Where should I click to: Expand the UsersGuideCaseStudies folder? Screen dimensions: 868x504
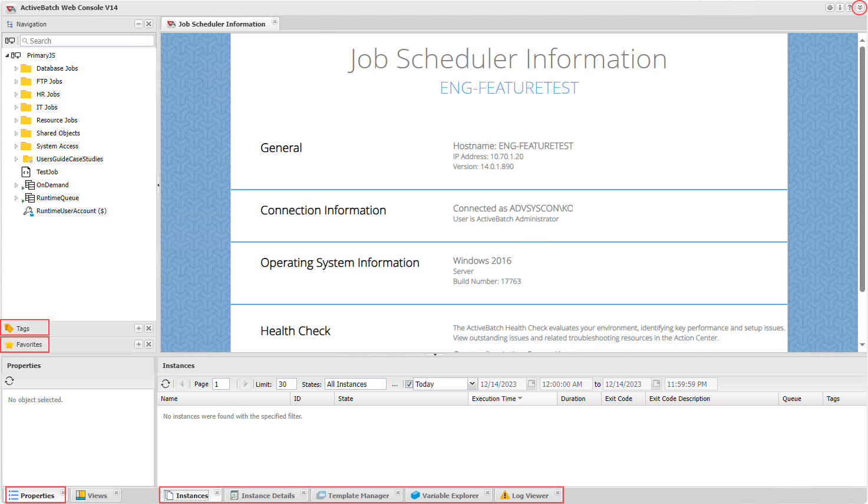(x=16, y=159)
